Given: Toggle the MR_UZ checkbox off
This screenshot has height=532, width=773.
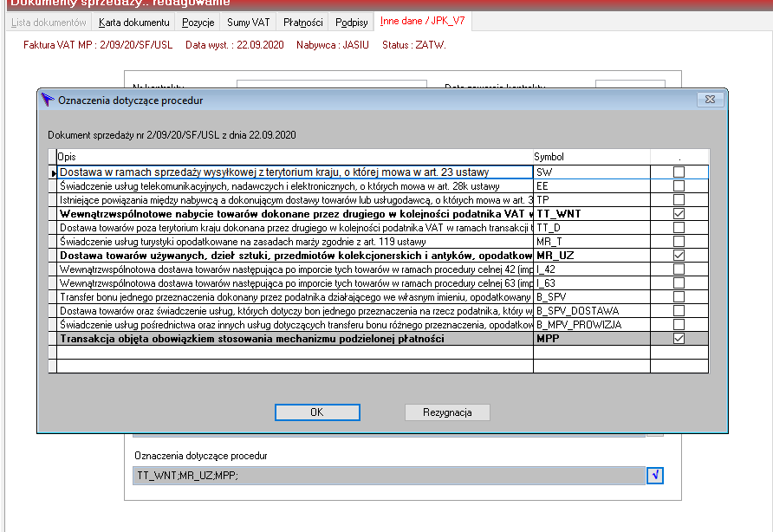Looking at the screenshot, I should point(679,256).
